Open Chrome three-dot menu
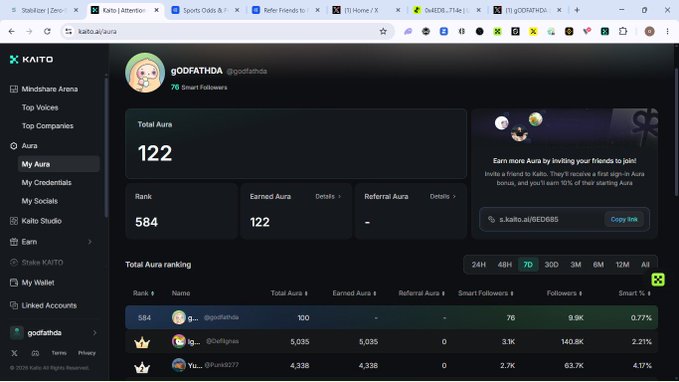The height and width of the screenshot is (382, 679). click(667, 31)
